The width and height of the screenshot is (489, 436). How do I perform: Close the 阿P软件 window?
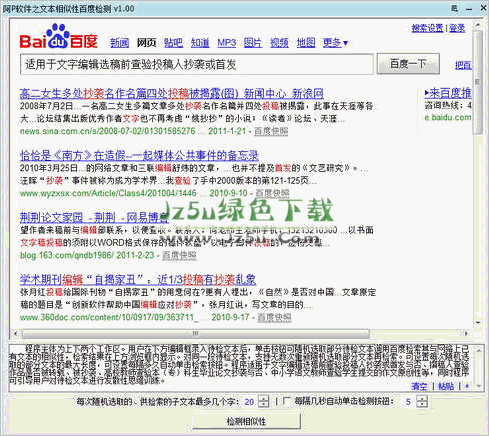coord(483,8)
